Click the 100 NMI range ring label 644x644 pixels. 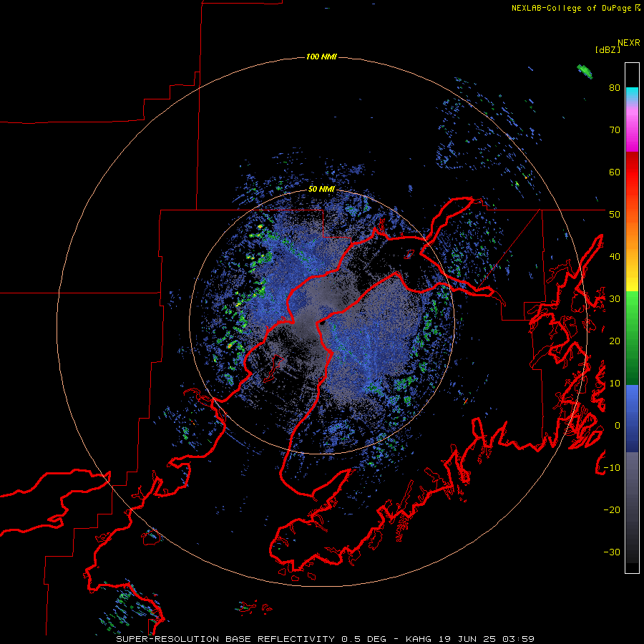[x=321, y=57]
